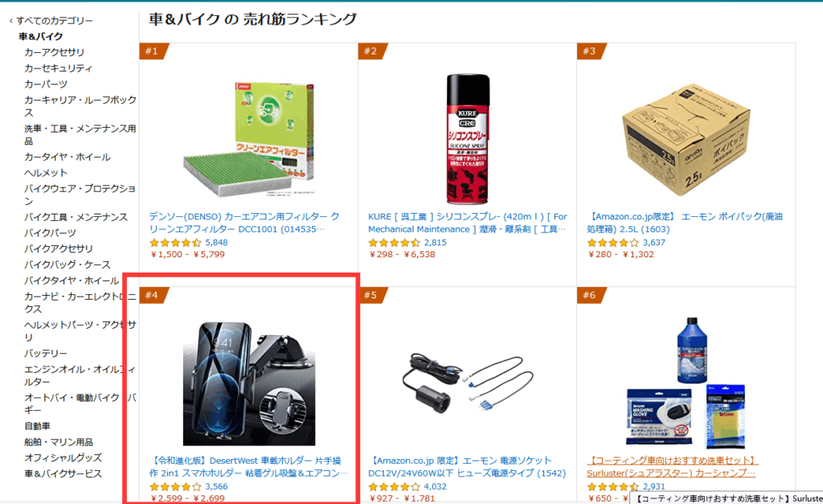Open the エーモン 電源ソケット cable image
The height and width of the screenshot is (504, 823).
coord(467,383)
